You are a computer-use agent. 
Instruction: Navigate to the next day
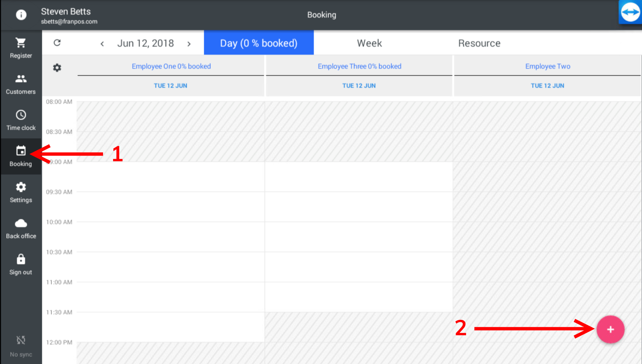tap(189, 43)
